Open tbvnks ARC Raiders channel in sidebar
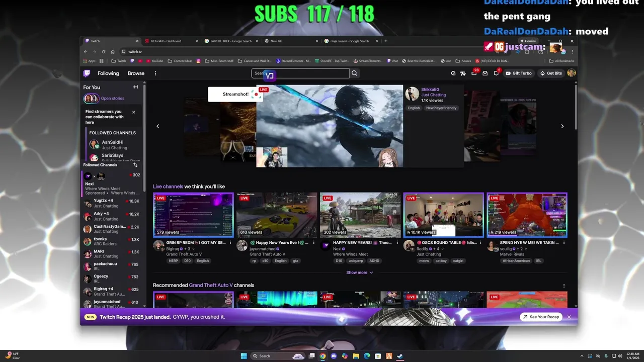644x362 pixels. click(x=111, y=241)
